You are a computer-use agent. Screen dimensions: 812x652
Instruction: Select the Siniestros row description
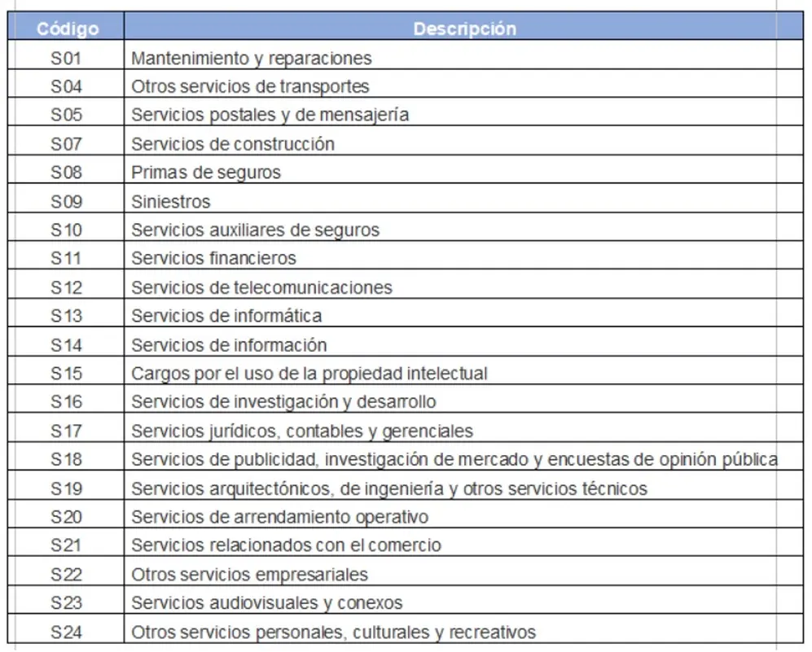pyautogui.click(x=464, y=198)
